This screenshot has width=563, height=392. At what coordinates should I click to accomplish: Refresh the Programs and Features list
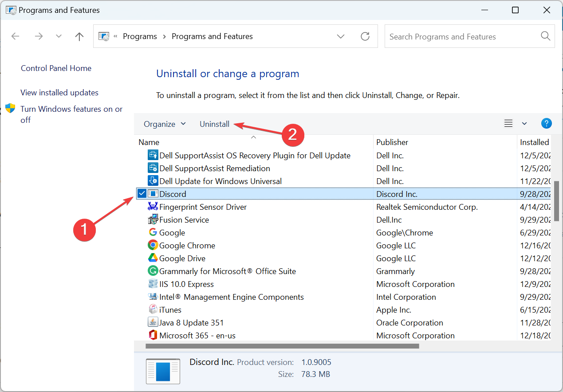tap(365, 36)
